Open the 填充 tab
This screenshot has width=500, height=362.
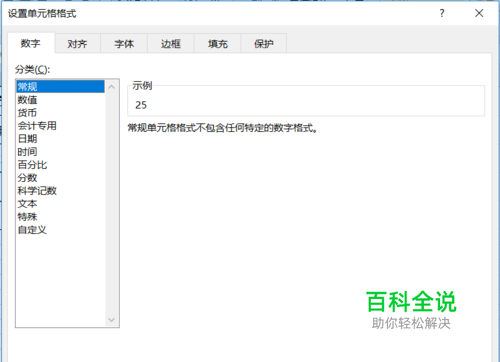(218, 44)
